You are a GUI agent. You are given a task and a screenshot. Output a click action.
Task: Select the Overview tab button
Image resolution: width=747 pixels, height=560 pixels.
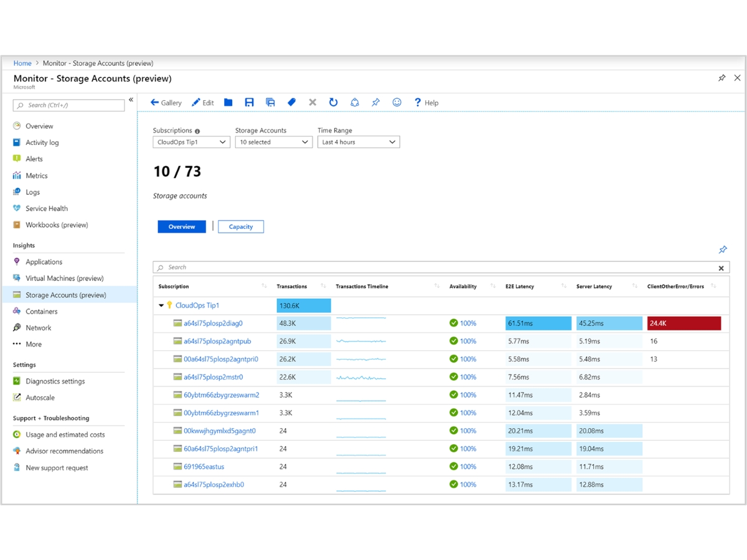182,226
